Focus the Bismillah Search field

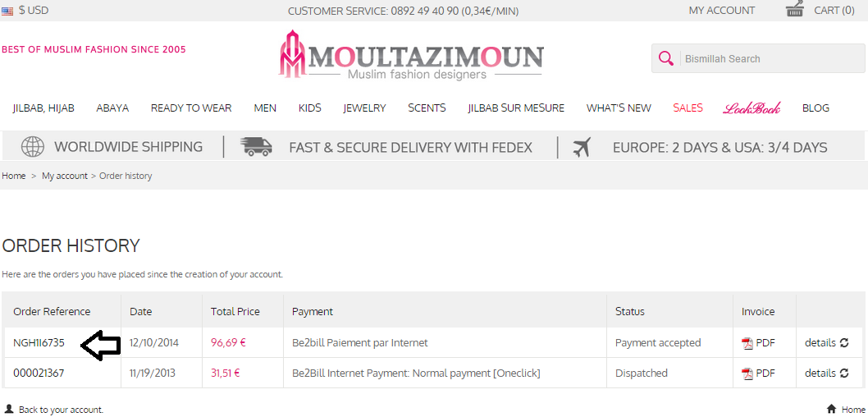[x=773, y=59]
